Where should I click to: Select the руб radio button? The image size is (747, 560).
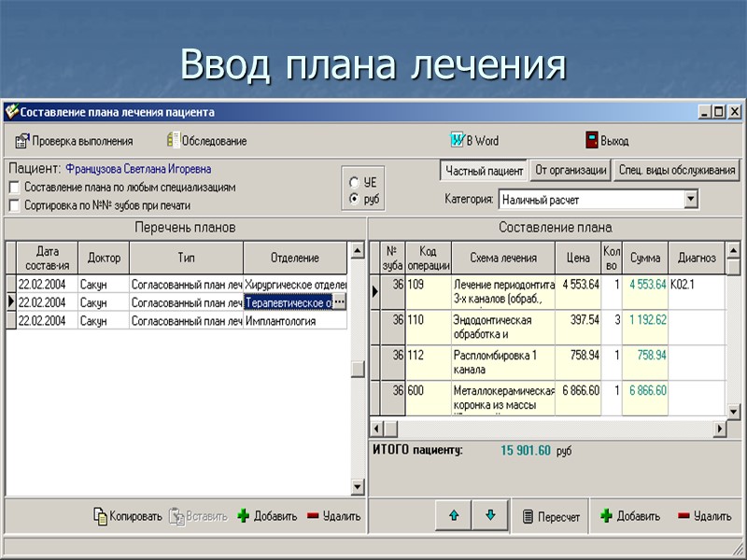(x=354, y=199)
